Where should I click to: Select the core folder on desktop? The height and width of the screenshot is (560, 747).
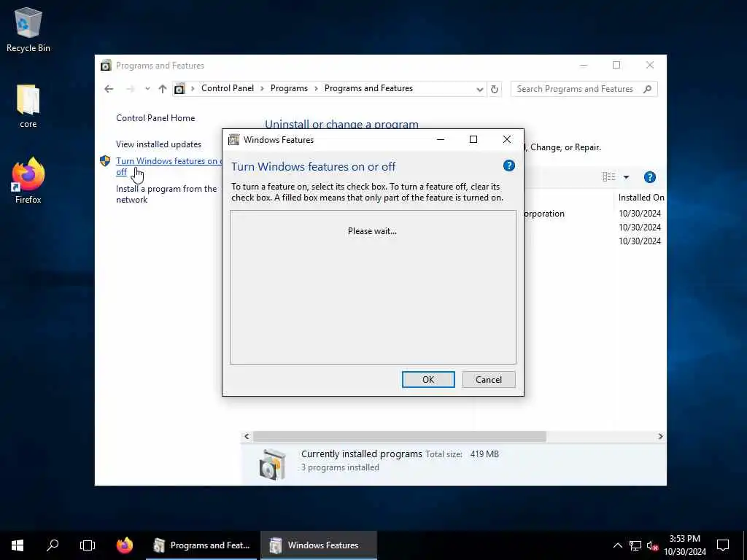click(x=28, y=106)
